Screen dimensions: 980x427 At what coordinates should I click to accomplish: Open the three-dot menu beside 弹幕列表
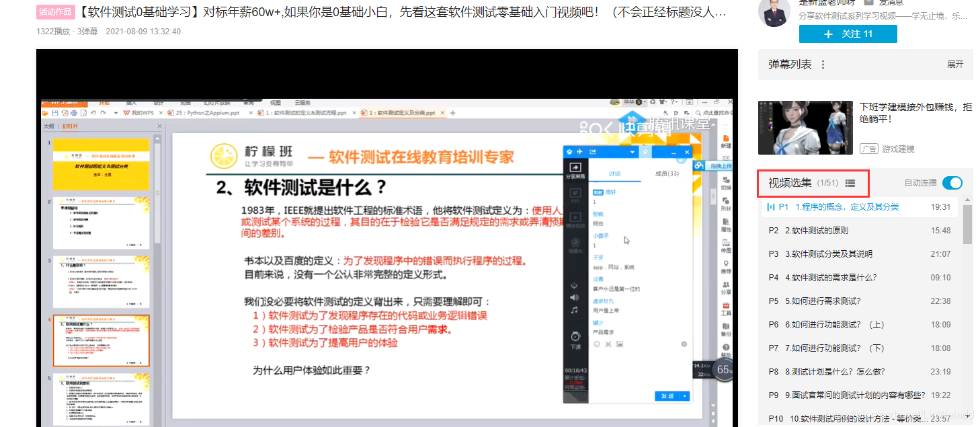pyautogui.click(x=823, y=64)
